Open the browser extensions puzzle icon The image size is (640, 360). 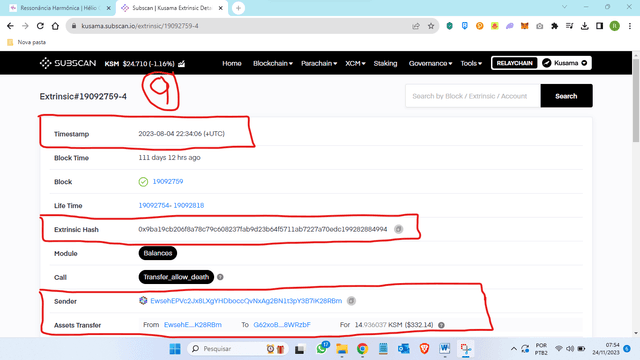pyautogui.click(x=554, y=26)
